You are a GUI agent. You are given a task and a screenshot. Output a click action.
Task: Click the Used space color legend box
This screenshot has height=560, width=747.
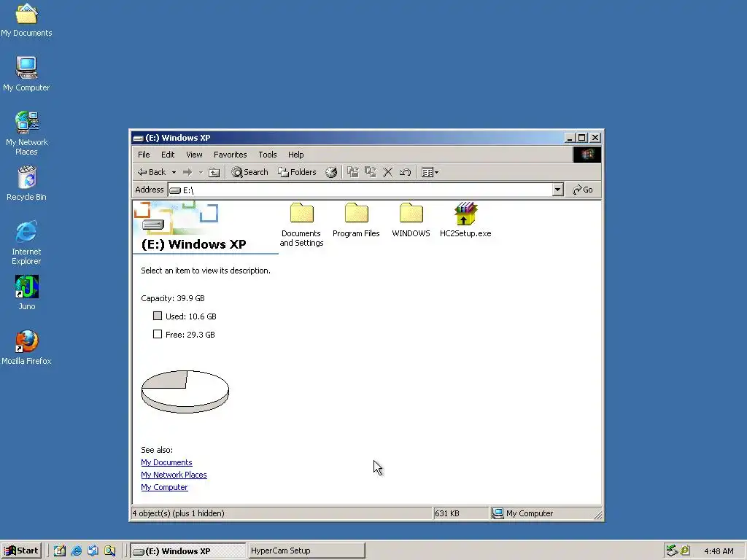click(158, 316)
